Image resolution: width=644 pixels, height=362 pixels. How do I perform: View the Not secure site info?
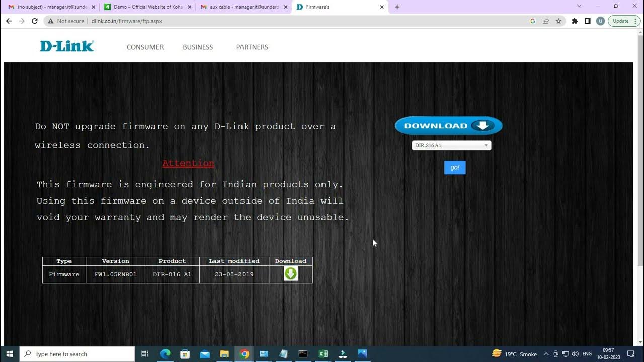(66, 21)
